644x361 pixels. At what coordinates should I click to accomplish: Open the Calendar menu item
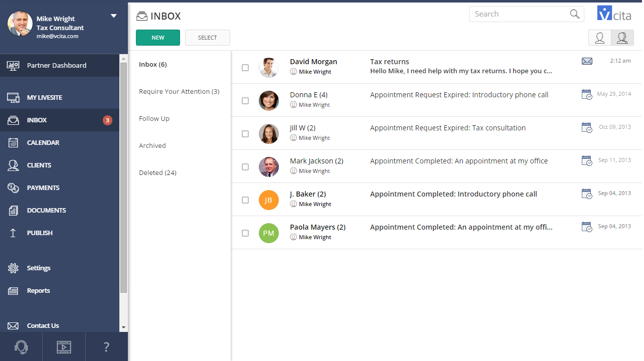pos(43,143)
